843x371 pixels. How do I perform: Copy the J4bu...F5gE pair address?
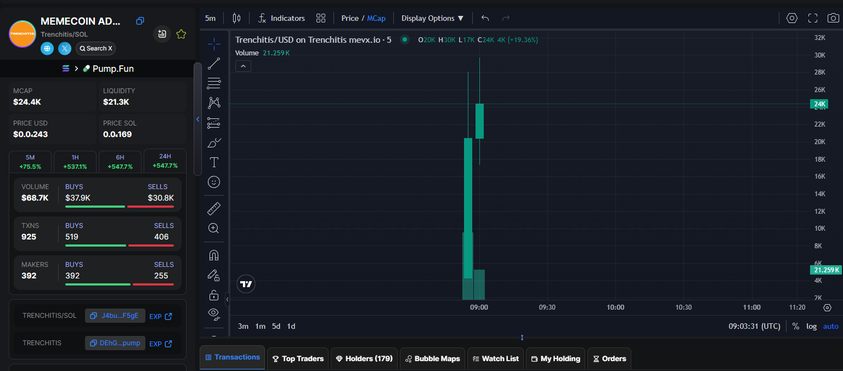[x=115, y=316]
